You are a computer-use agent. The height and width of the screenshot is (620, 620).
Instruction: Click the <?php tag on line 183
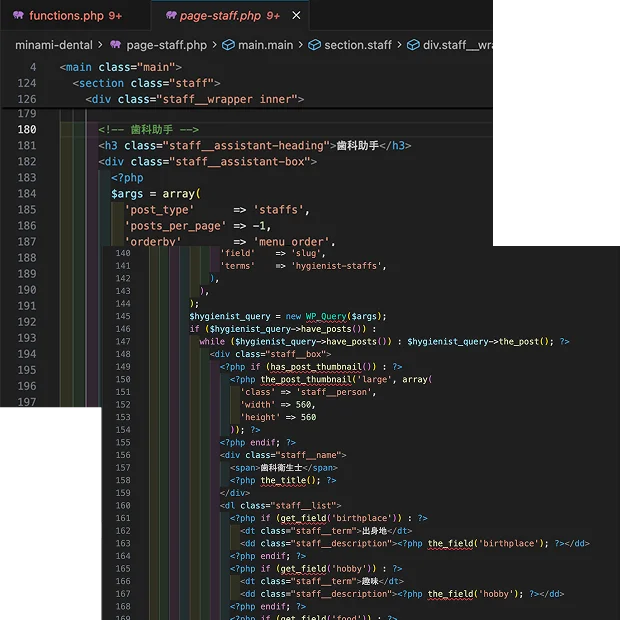pyautogui.click(x=127, y=178)
